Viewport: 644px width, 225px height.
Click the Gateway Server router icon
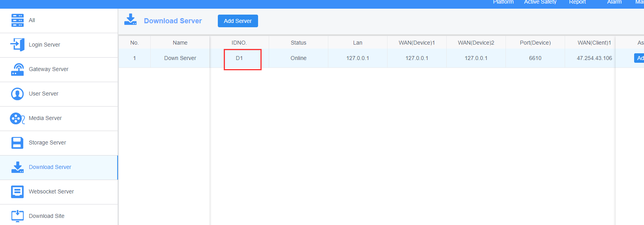[x=17, y=69]
